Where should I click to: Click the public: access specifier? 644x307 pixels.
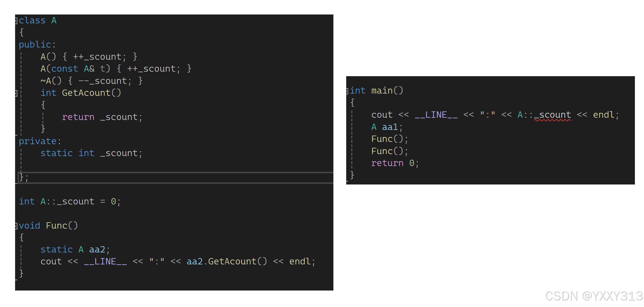coord(37,45)
